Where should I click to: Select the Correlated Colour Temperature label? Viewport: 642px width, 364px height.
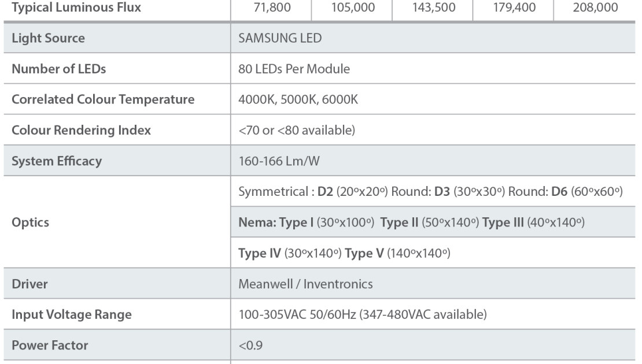pos(103,99)
